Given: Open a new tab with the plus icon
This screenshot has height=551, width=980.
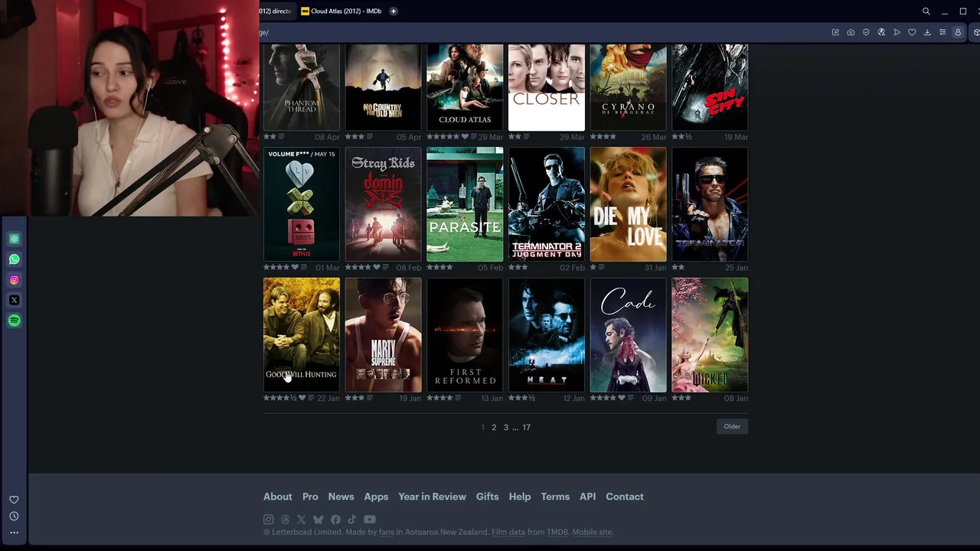Looking at the screenshot, I should tap(394, 11).
